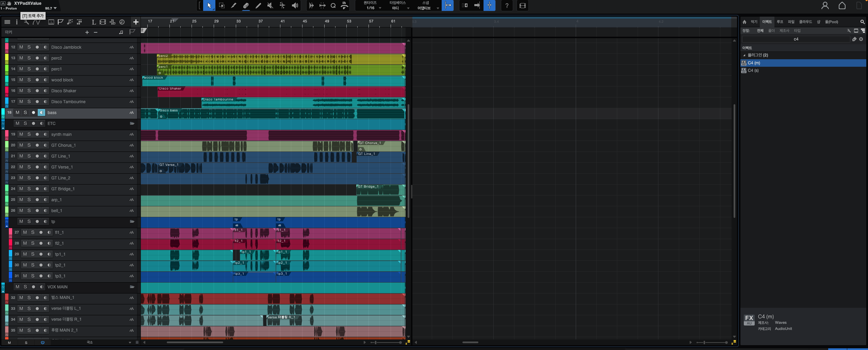The image size is (868, 350).
Task: Open dropdown arrow next to 90.7
Action: pos(55,8)
